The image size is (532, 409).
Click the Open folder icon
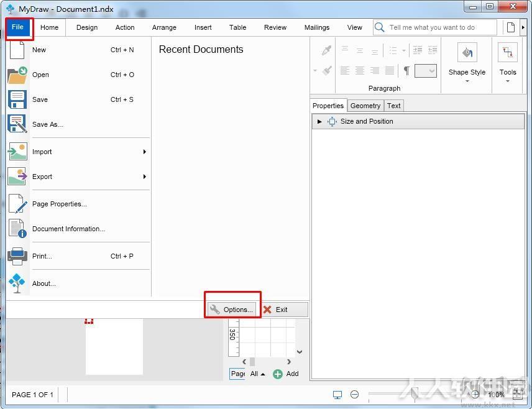pos(17,75)
